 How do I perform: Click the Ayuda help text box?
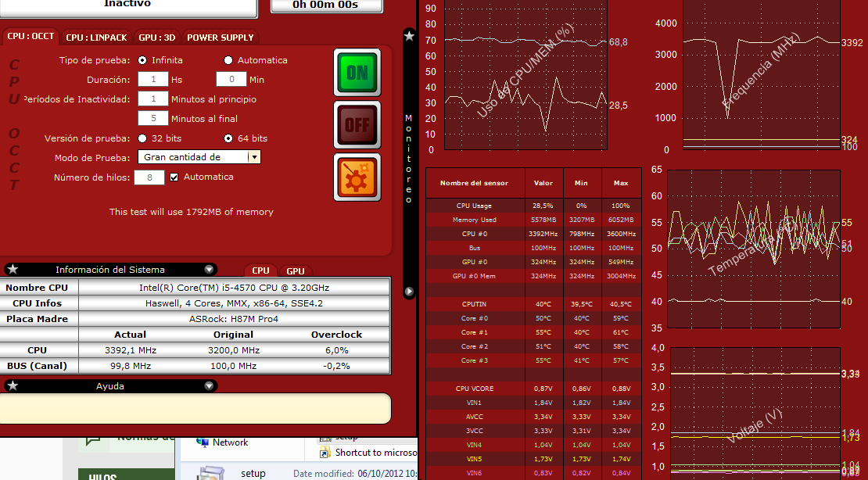coord(195,409)
